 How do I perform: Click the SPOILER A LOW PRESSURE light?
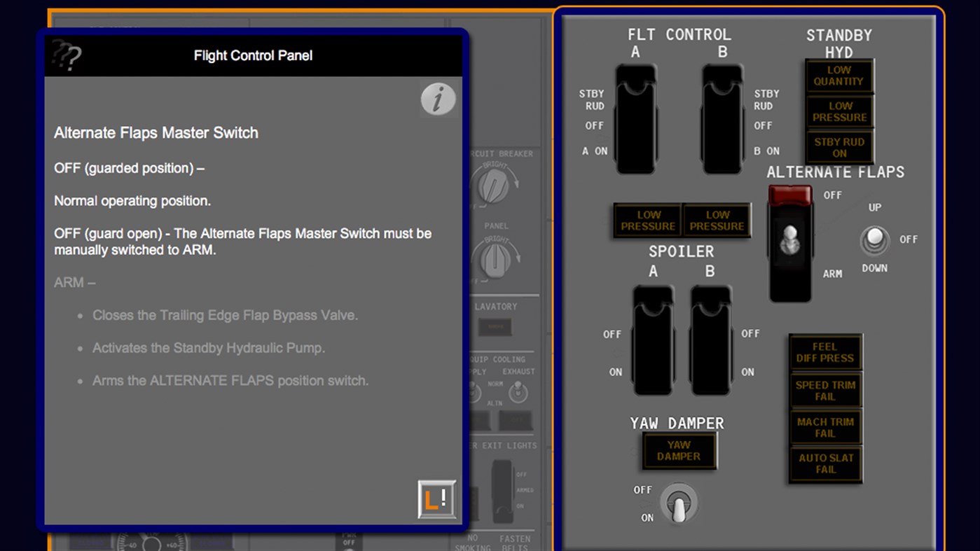point(647,220)
